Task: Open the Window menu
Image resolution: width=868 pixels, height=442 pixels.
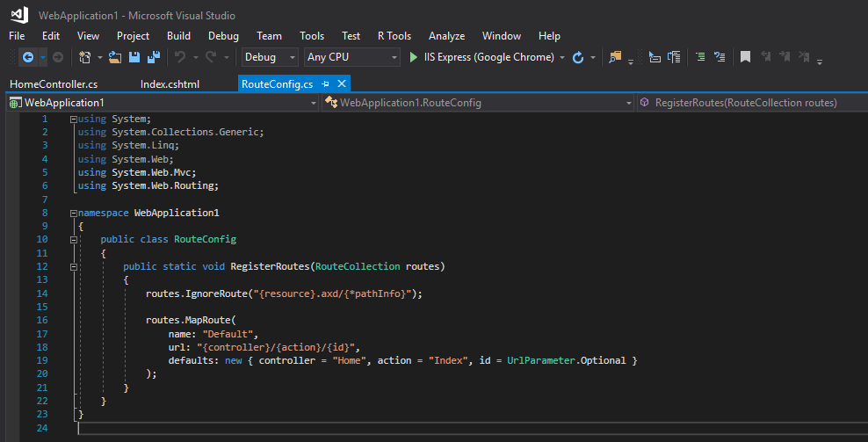Action: [502, 36]
